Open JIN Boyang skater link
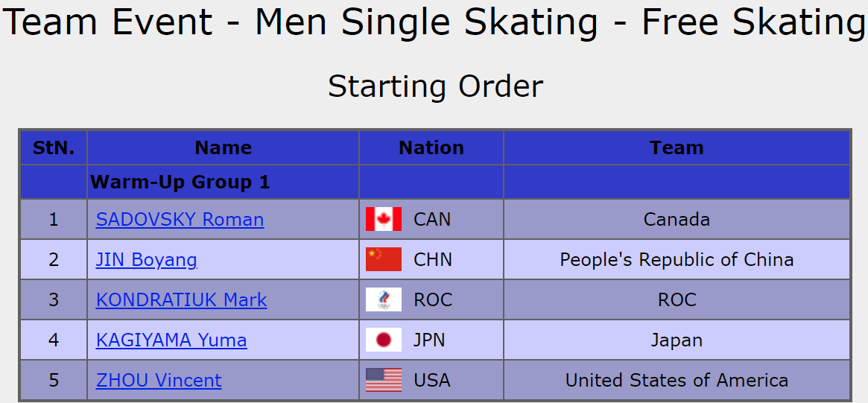Viewport: 868px width, 403px height. (147, 260)
